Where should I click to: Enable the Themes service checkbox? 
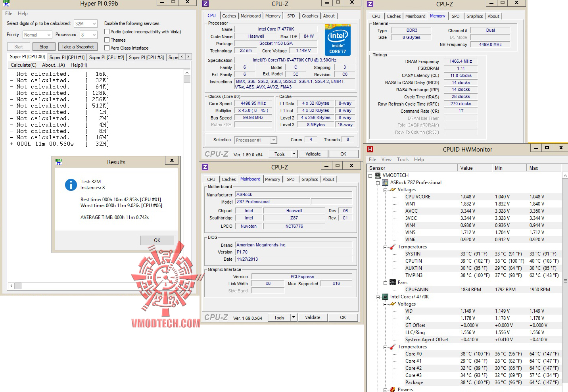click(107, 40)
